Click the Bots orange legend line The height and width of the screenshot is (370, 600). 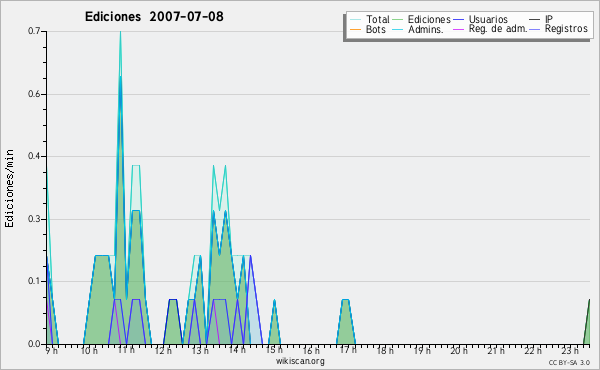point(355,29)
